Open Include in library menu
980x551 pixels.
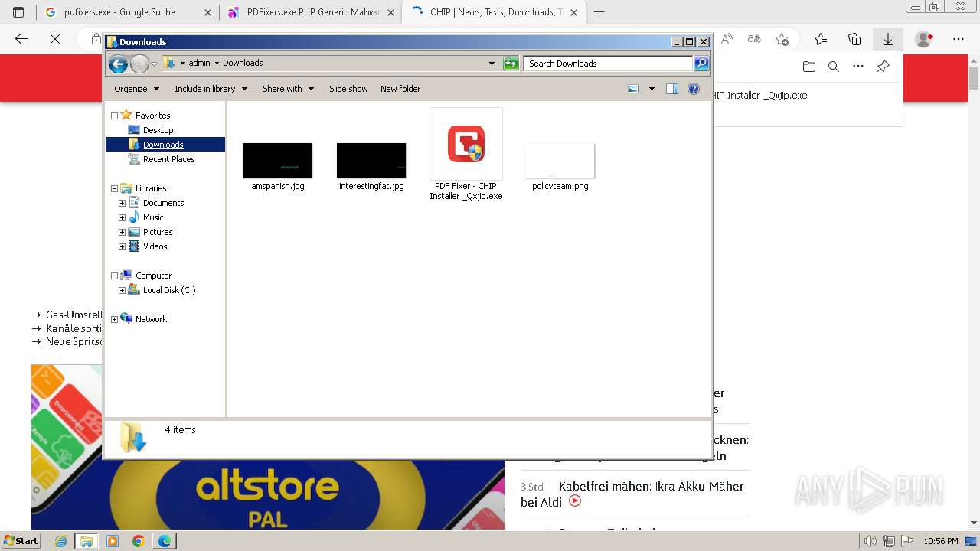(211, 89)
